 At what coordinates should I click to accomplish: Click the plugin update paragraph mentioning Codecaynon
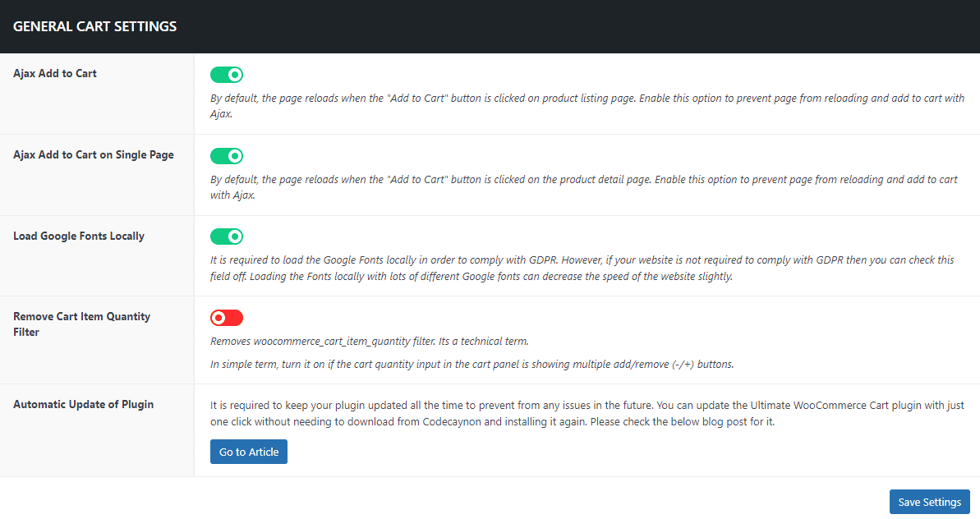point(587,413)
